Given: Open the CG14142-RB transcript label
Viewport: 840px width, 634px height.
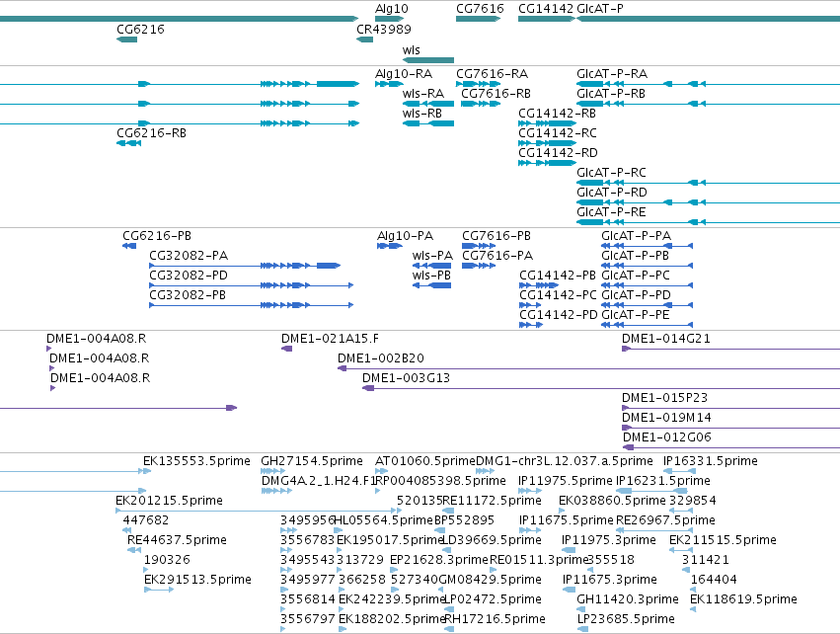Looking at the screenshot, I should pos(557,114).
